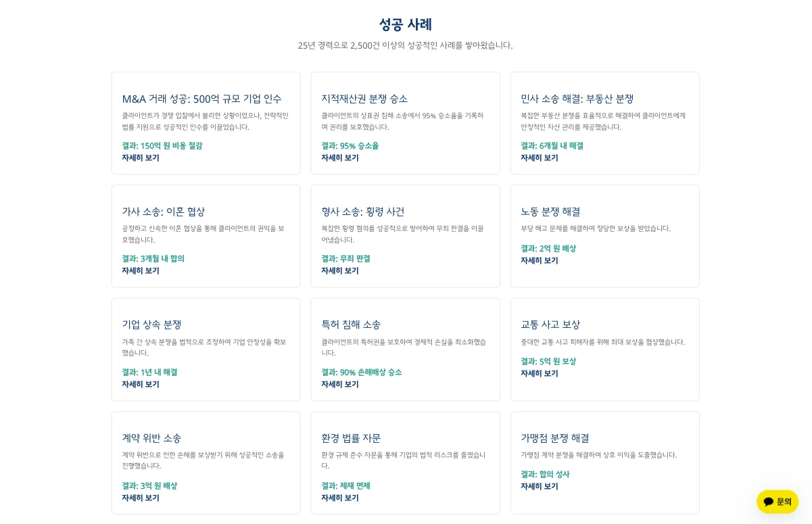Select the 특허 침해 소송 card
Screen dimensions: 812x524
(351, 325)
